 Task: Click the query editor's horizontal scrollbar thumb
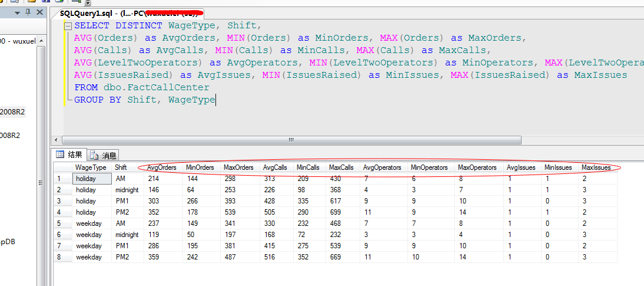pos(291,140)
